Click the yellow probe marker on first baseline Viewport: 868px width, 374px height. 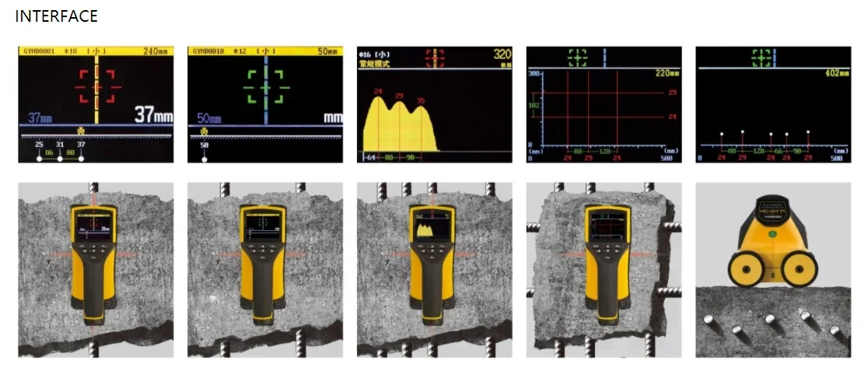point(82,131)
